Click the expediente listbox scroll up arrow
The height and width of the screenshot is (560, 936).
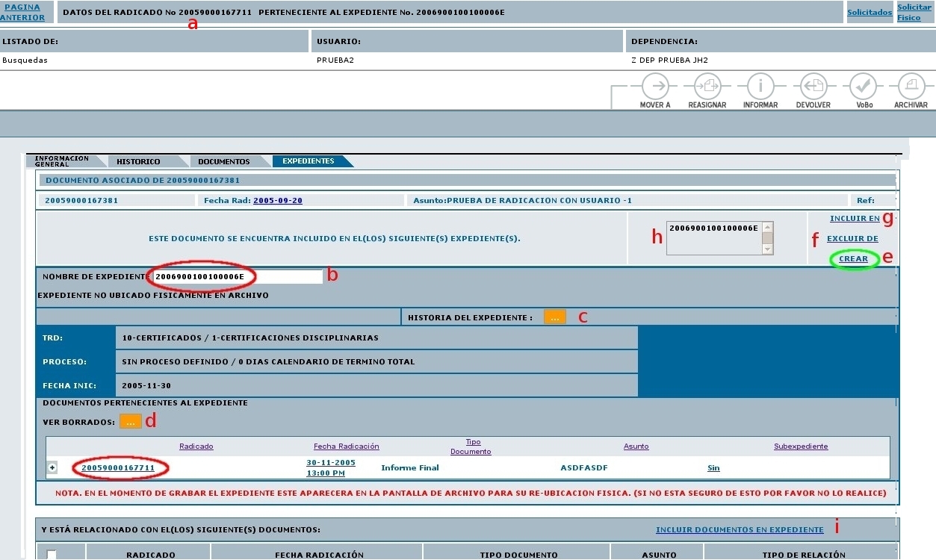(x=767, y=227)
